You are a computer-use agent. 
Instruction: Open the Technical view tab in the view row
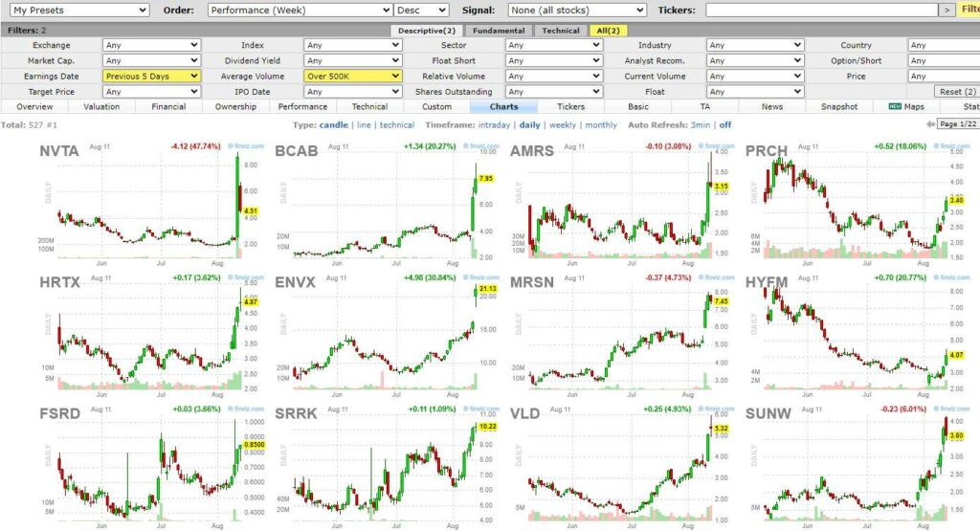369,107
